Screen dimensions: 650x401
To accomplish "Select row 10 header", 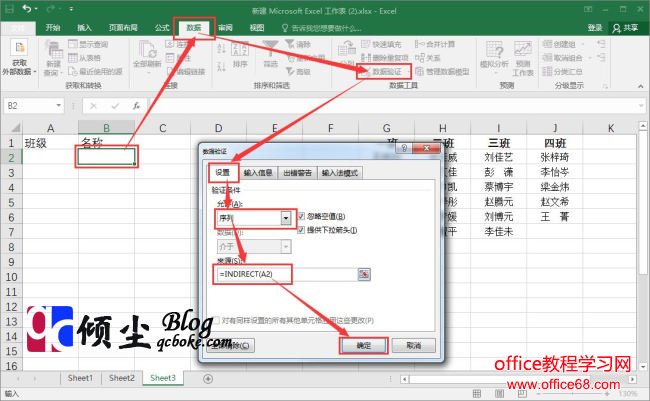I will [11, 277].
